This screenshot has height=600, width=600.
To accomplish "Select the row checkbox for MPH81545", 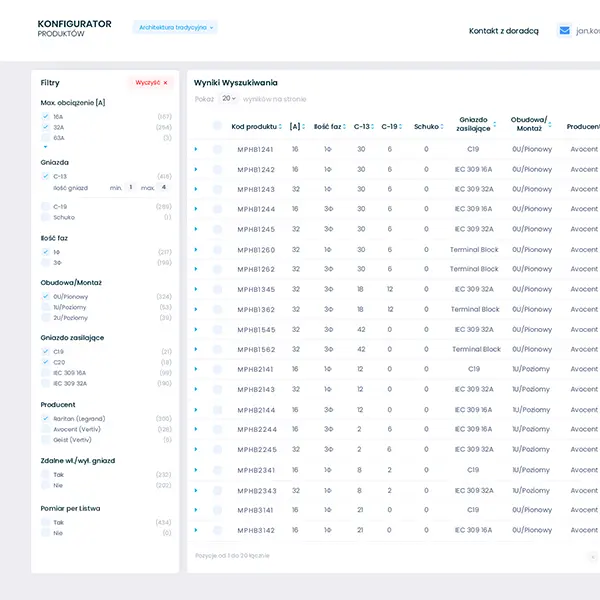I will pyautogui.click(x=217, y=329).
